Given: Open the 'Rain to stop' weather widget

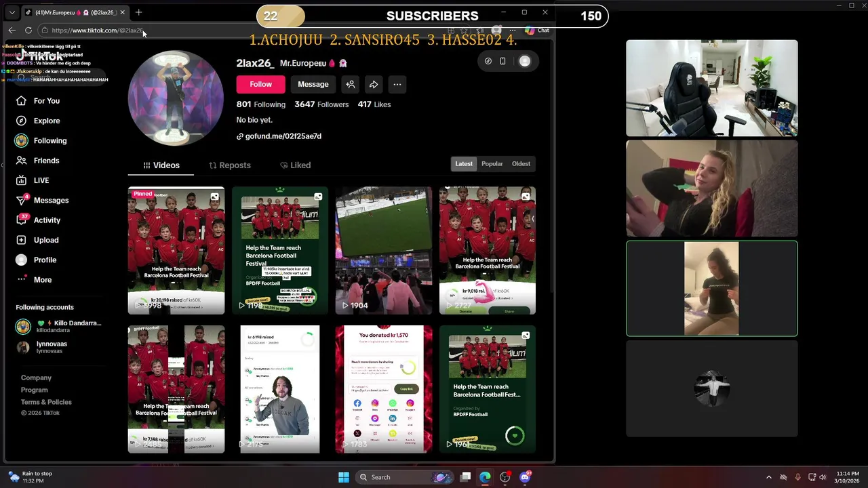Looking at the screenshot, I should tap(31, 477).
